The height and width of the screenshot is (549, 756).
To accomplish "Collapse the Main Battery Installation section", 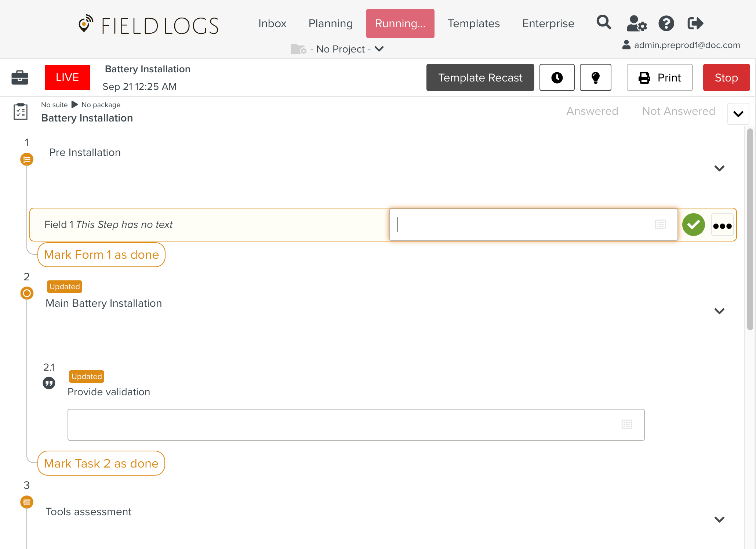I will click(x=719, y=311).
